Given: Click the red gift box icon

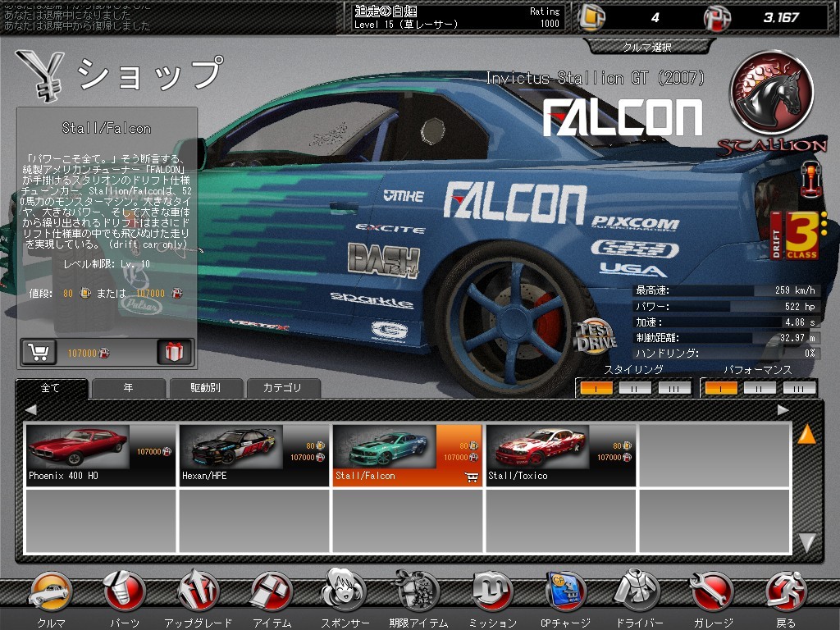Looking at the screenshot, I should (x=174, y=352).
